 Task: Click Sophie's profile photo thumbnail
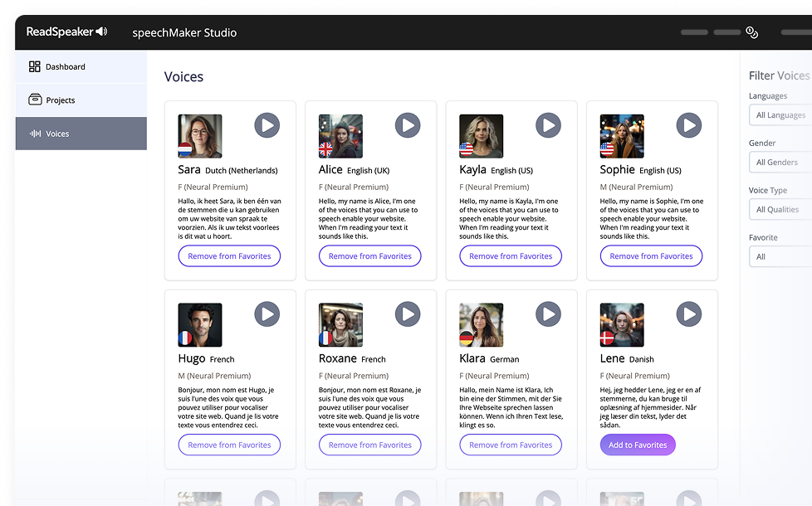[x=622, y=136]
